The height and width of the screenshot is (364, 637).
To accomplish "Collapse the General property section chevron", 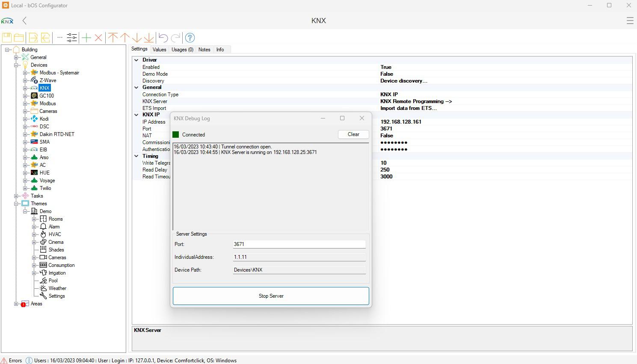I will (x=136, y=88).
